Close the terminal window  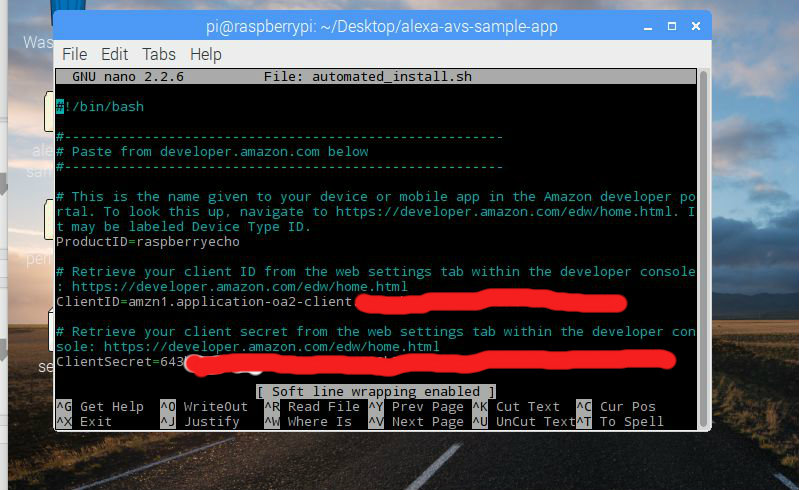[696, 26]
